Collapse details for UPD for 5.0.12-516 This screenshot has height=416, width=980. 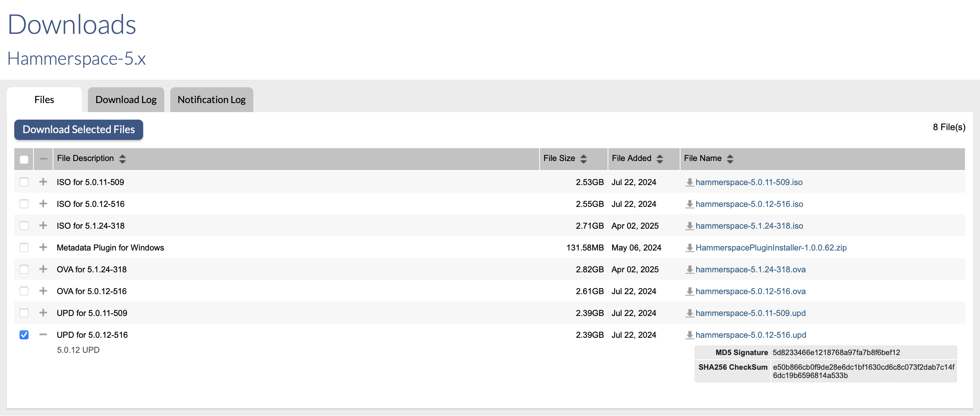(43, 334)
